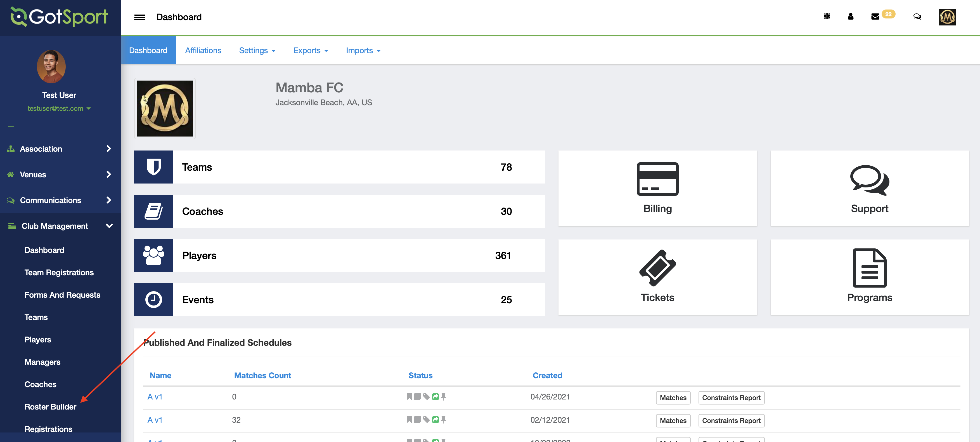This screenshot has width=980, height=442.
Task: Switch to the Affiliations tab
Action: pyautogui.click(x=203, y=51)
